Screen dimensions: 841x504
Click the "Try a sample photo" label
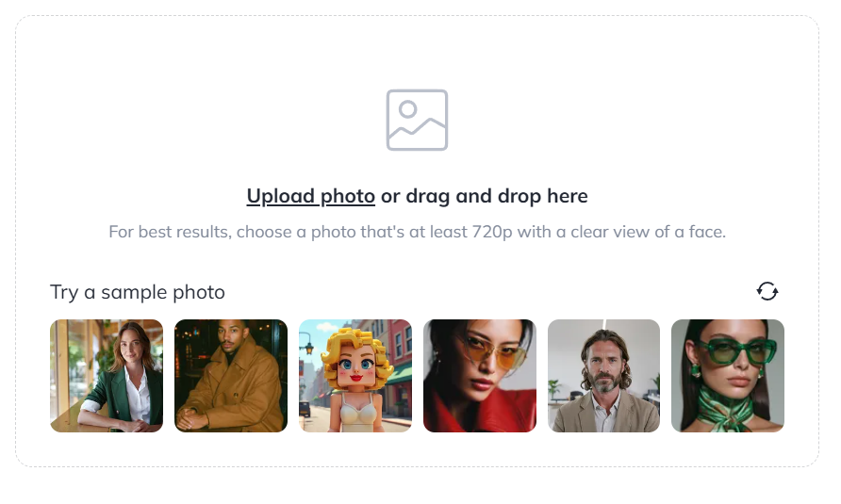[138, 292]
